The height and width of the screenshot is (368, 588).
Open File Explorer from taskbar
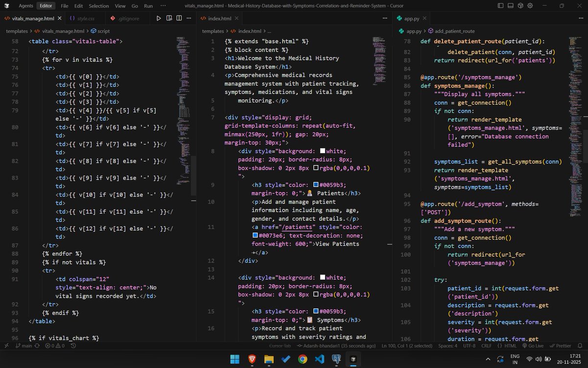(269, 359)
